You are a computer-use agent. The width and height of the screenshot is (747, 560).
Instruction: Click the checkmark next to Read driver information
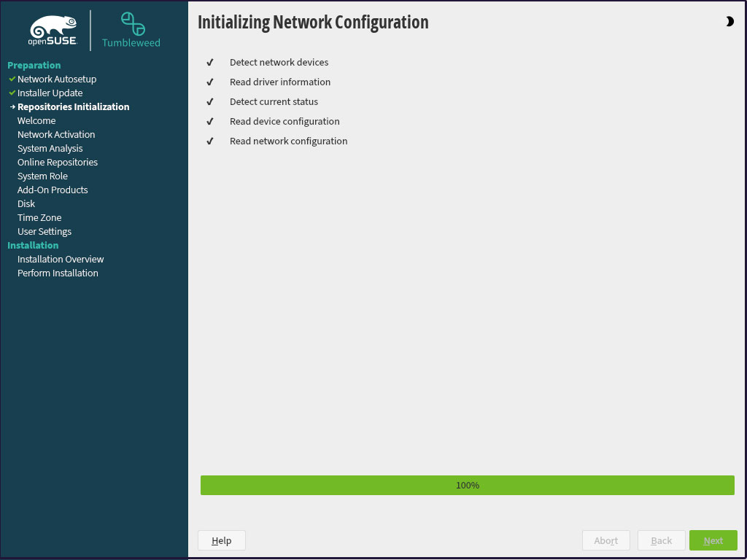pyautogui.click(x=209, y=82)
